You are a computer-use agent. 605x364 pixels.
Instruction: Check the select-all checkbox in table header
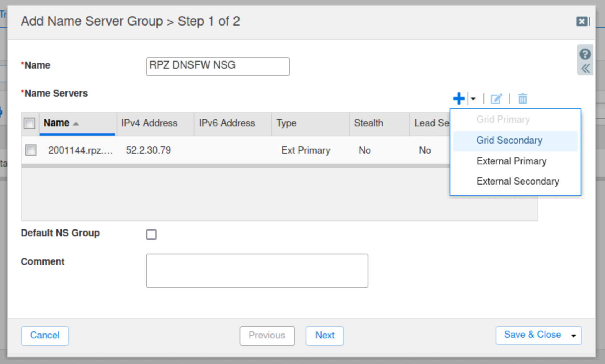point(29,123)
